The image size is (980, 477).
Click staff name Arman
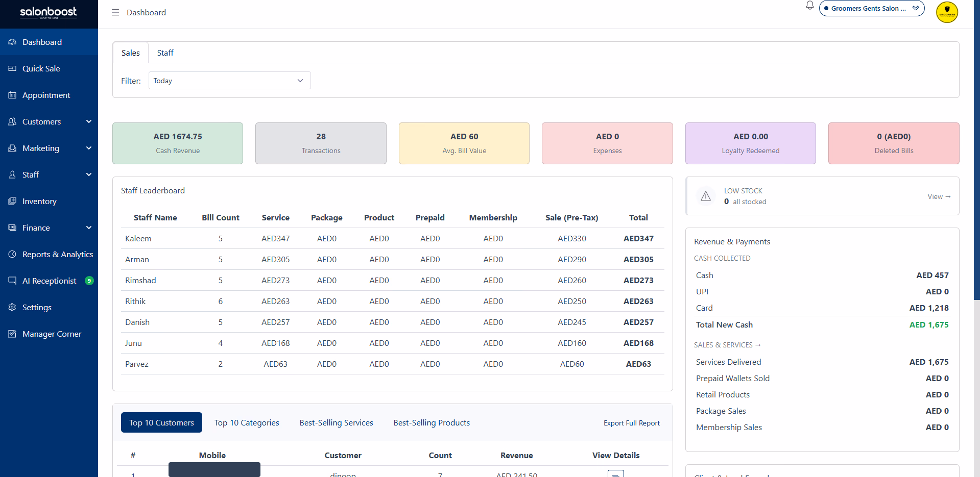point(137,259)
